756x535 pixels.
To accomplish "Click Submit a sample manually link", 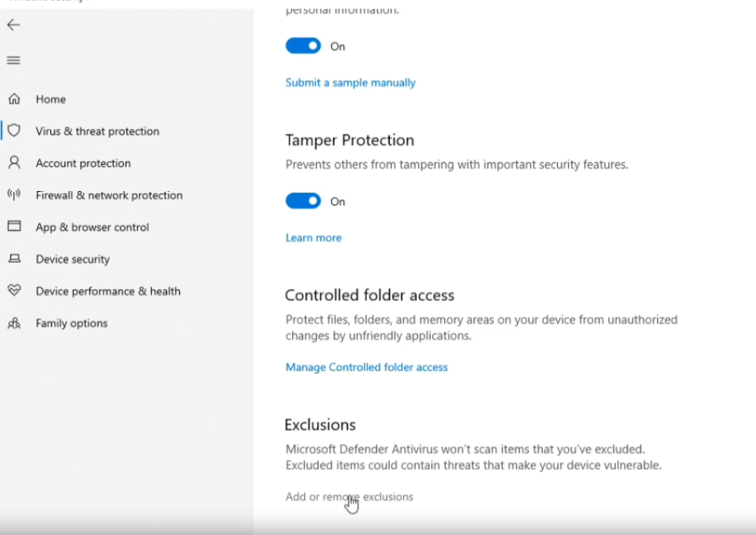I will 350,83.
